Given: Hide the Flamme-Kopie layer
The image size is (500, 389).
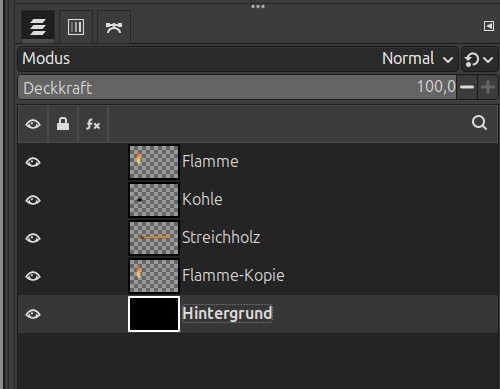Looking at the screenshot, I should click(33, 276).
